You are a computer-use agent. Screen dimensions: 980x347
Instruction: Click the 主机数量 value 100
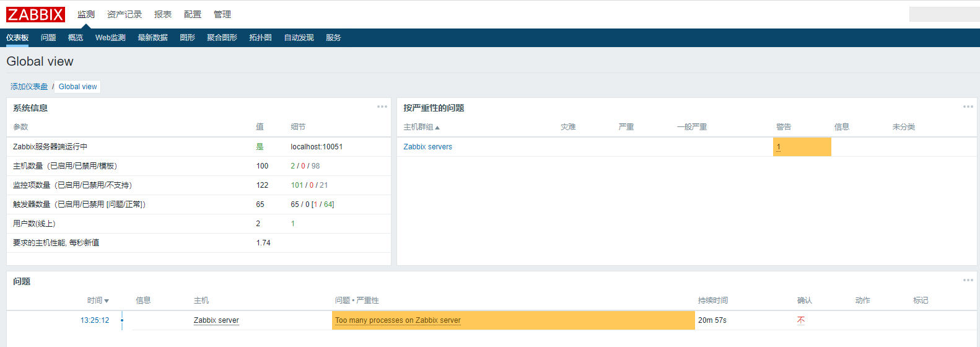262,166
